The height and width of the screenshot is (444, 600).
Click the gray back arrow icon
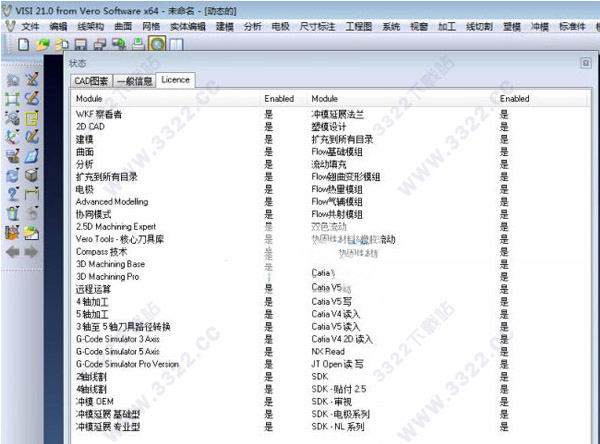coord(13,252)
